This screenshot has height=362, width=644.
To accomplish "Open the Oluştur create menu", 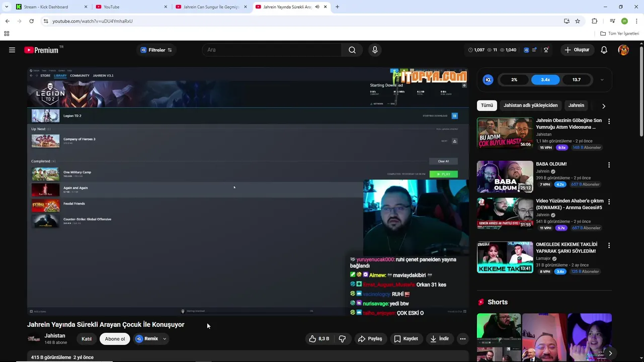I will point(577,50).
